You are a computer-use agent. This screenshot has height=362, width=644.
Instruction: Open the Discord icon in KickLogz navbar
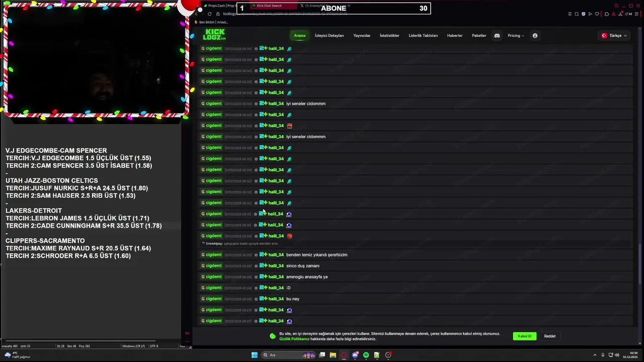[x=497, y=36]
